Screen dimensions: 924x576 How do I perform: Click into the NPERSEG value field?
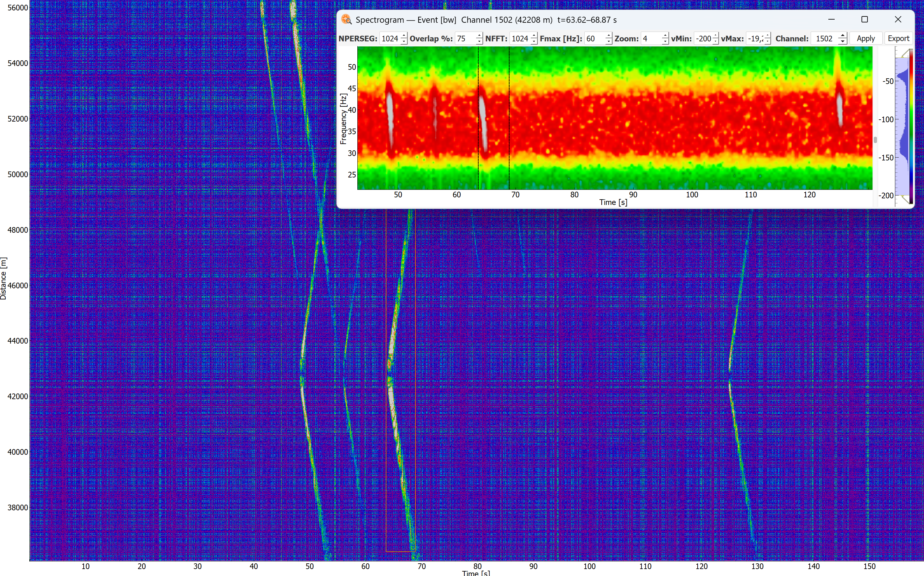390,39
